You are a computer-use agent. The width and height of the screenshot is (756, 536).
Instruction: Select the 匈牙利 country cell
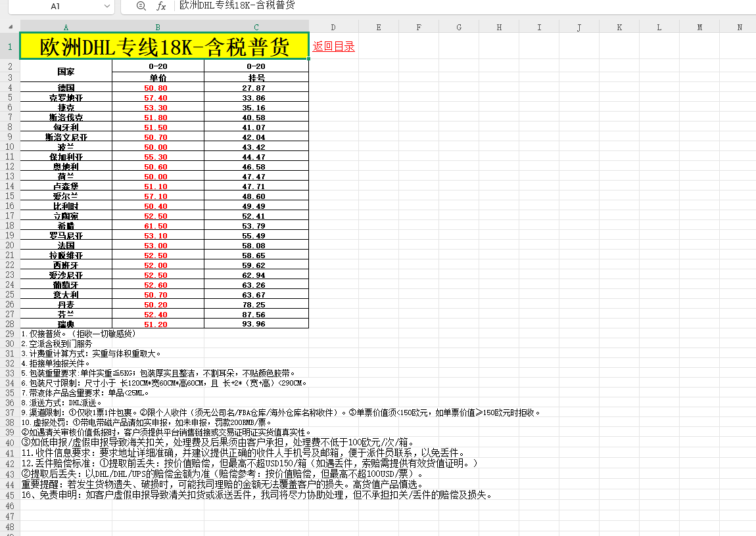pos(66,127)
